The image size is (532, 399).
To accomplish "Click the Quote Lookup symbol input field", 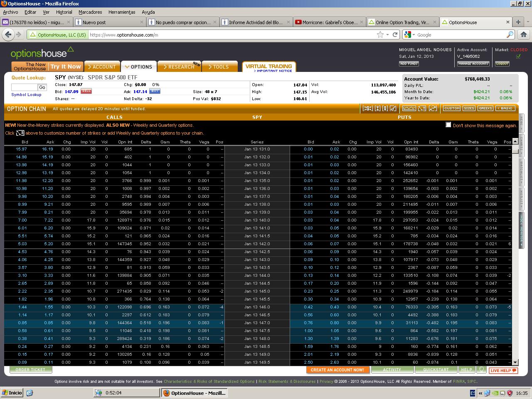I will tap(24, 87).
